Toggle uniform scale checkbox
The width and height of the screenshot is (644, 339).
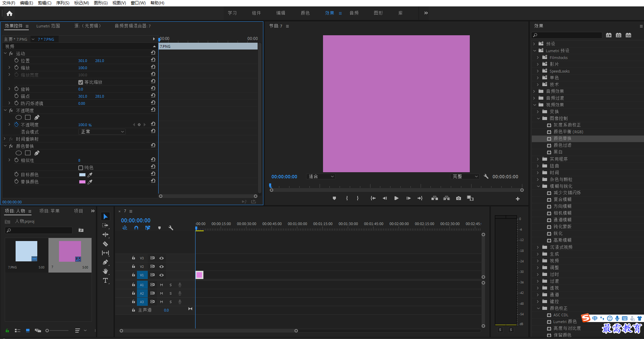coord(81,82)
